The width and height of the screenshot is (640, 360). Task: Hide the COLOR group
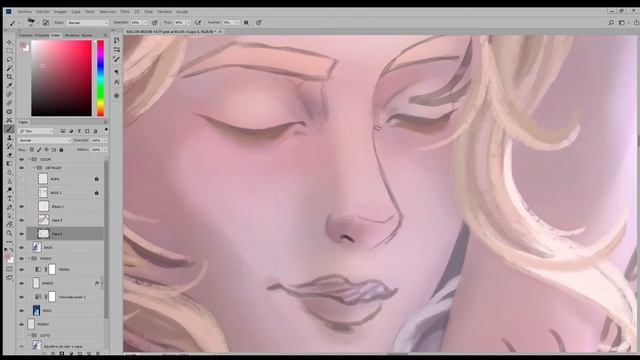click(22, 159)
